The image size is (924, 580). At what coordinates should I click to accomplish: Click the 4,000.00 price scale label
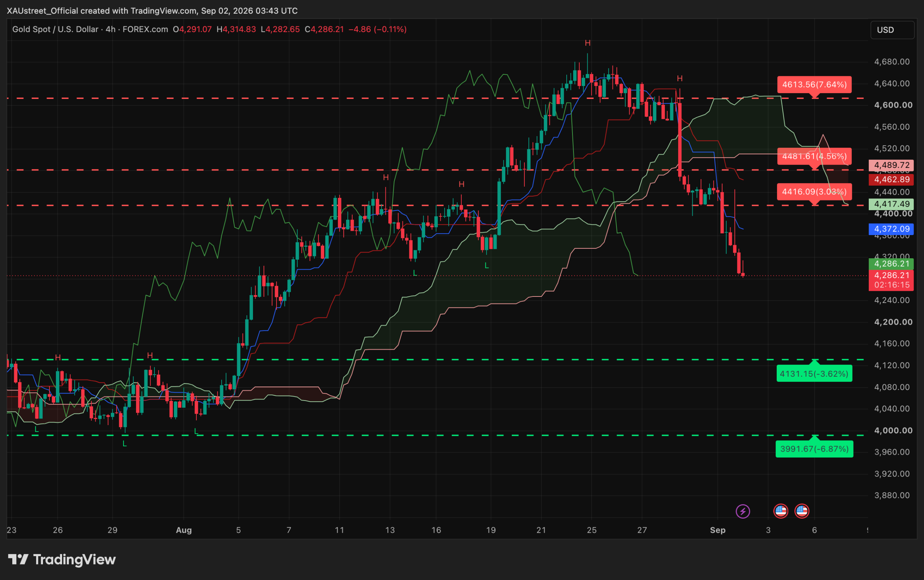[x=893, y=430]
